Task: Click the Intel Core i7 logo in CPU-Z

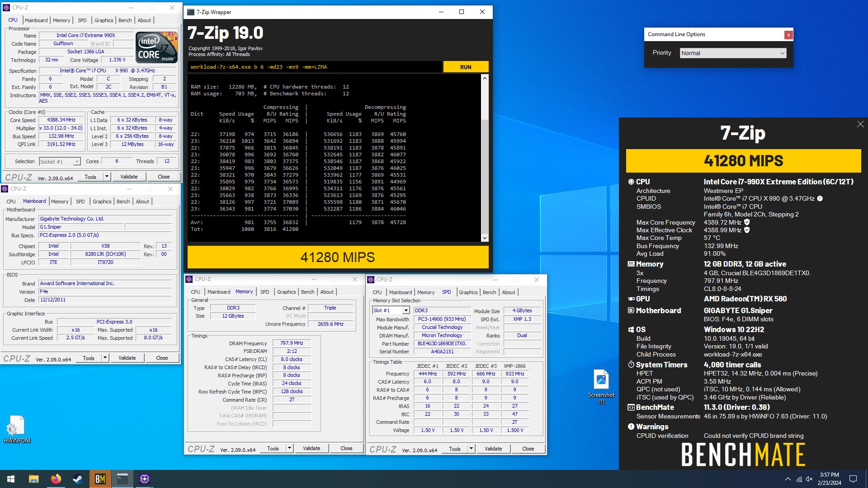Action: pyautogui.click(x=156, y=47)
